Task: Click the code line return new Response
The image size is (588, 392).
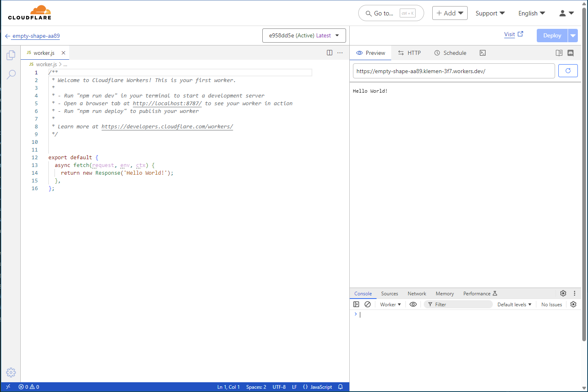Action: 117,173
